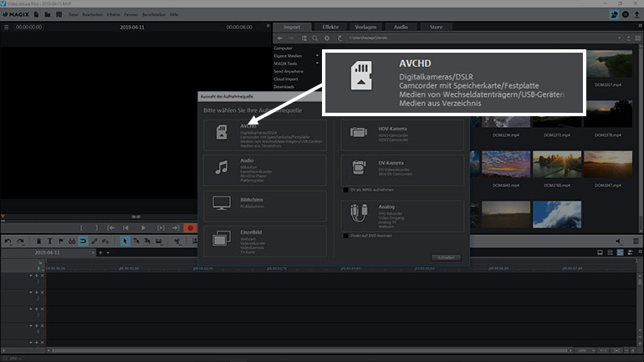Open the Effekte menu in menu bar
The height and width of the screenshot is (362, 644).
[x=114, y=15]
